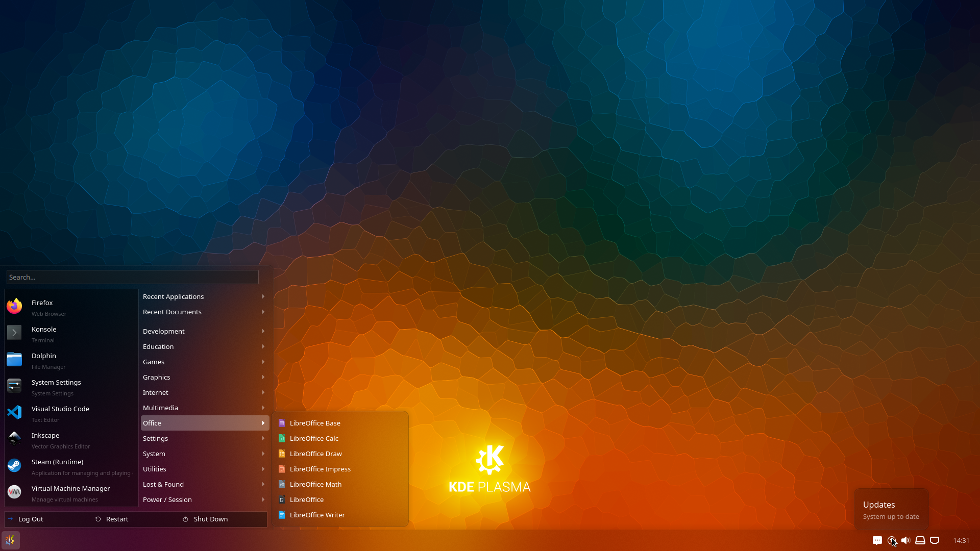
Task: Open the LibreOffice Math icon
Action: pyautogui.click(x=281, y=484)
